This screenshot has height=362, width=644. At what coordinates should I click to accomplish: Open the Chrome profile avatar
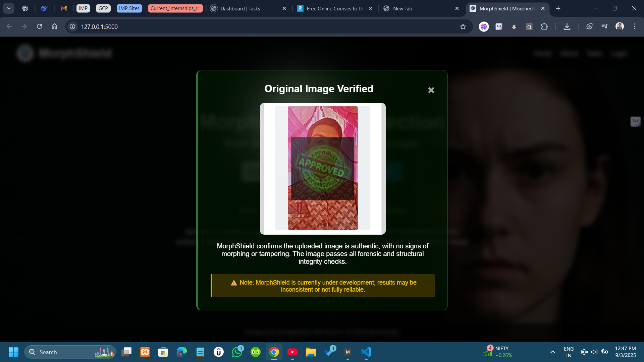620,26
